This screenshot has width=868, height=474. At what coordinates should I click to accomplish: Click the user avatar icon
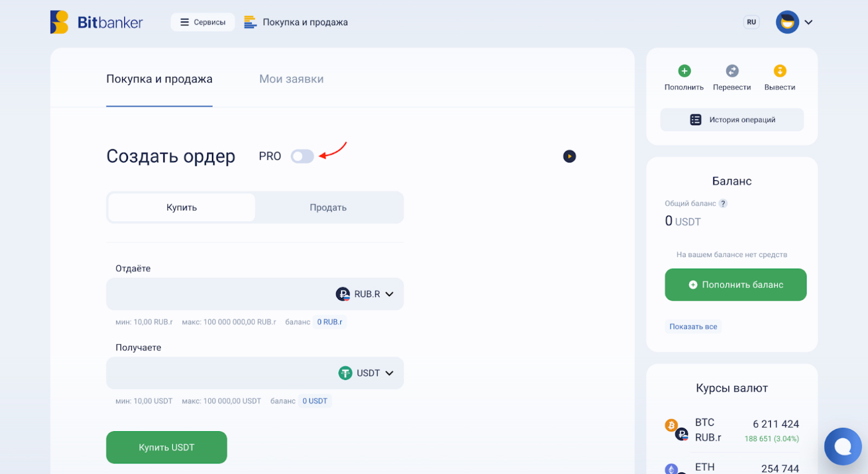point(787,22)
